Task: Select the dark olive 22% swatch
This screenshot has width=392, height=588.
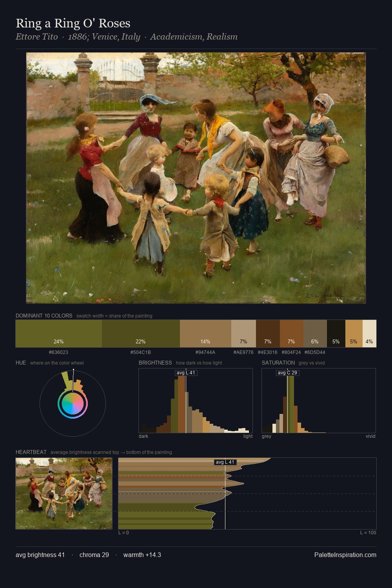Action: [141, 334]
